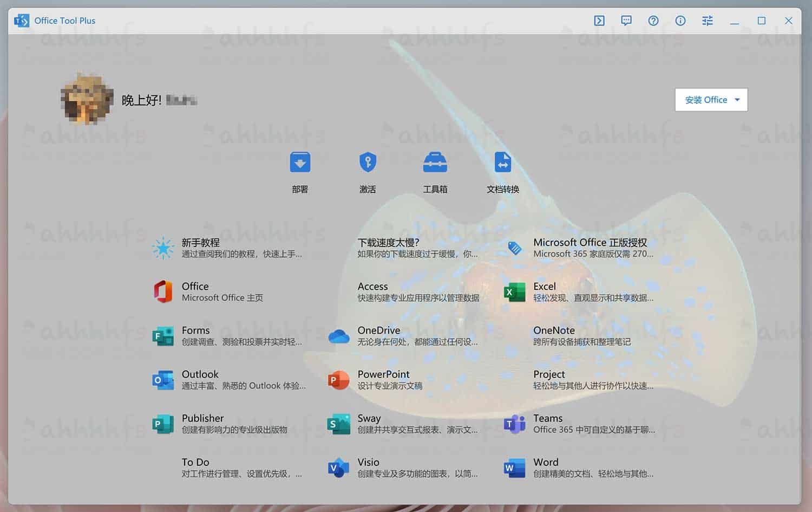Click the Microsoft Office logo icon
Screen dimensions: 812x512
[x=163, y=292]
